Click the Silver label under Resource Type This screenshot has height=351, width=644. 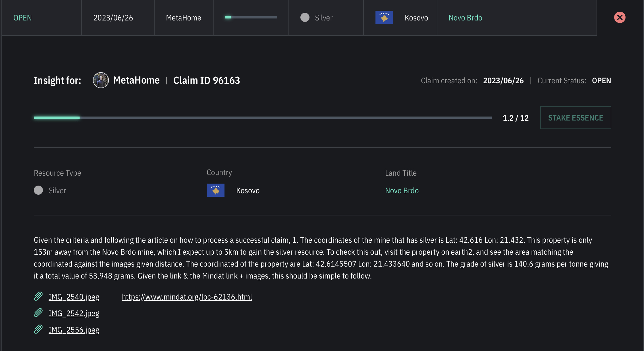pos(57,190)
